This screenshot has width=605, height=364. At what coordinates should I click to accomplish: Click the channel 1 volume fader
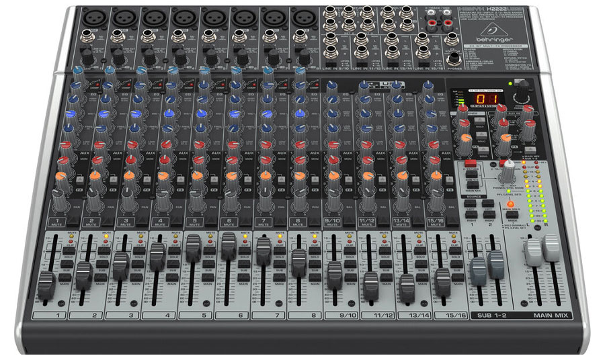click(47, 285)
